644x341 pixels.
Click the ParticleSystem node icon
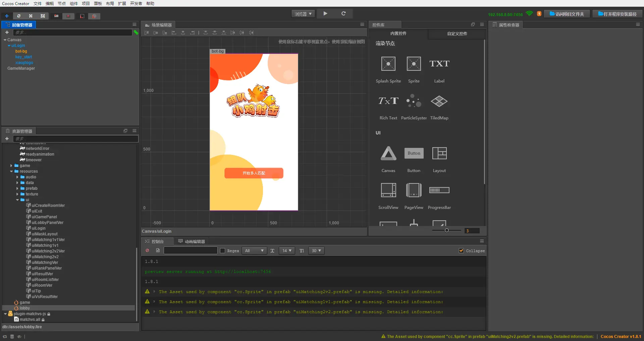coord(414,101)
